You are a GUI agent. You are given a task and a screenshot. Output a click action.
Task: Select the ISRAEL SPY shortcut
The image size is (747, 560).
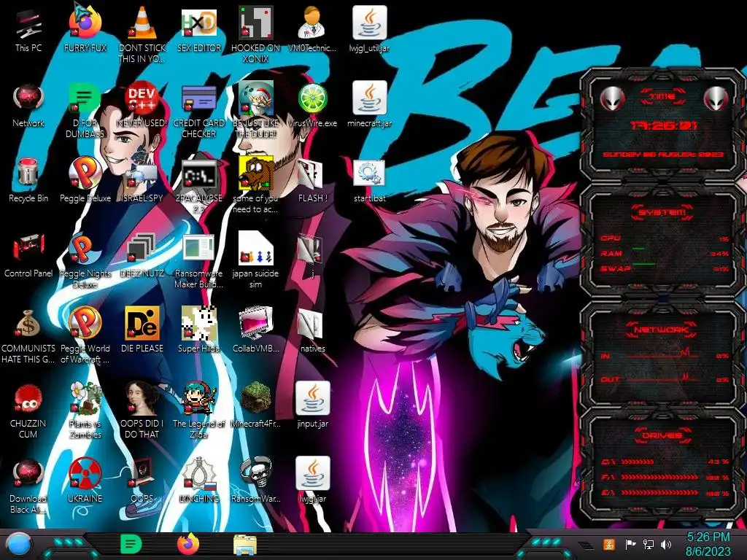[x=142, y=176]
